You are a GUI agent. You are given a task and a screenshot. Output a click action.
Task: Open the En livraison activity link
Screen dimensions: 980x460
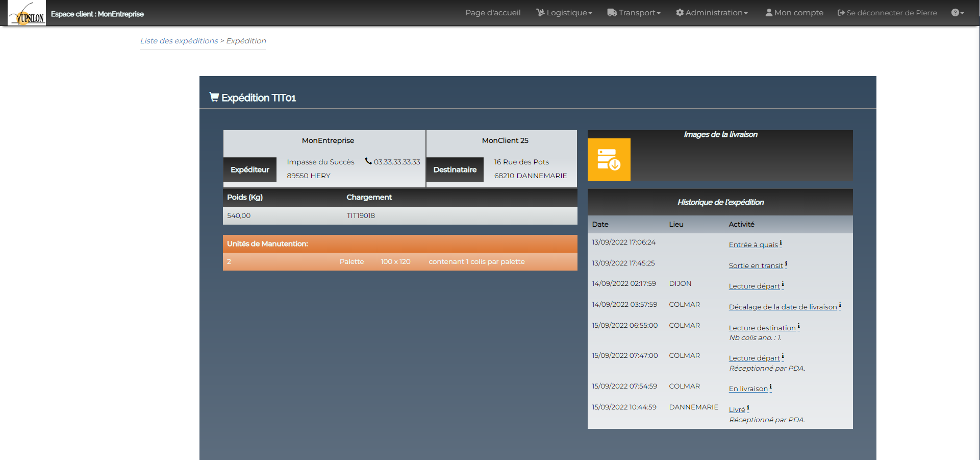point(748,389)
